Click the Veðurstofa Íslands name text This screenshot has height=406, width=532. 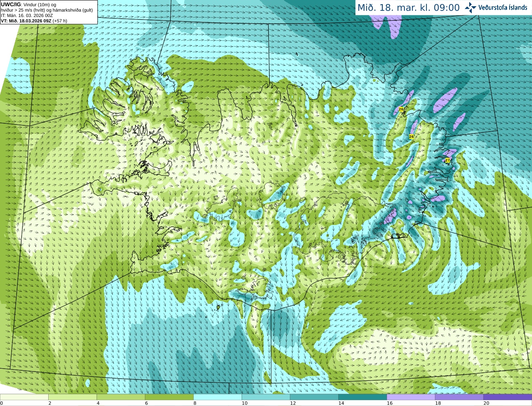click(x=503, y=7)
